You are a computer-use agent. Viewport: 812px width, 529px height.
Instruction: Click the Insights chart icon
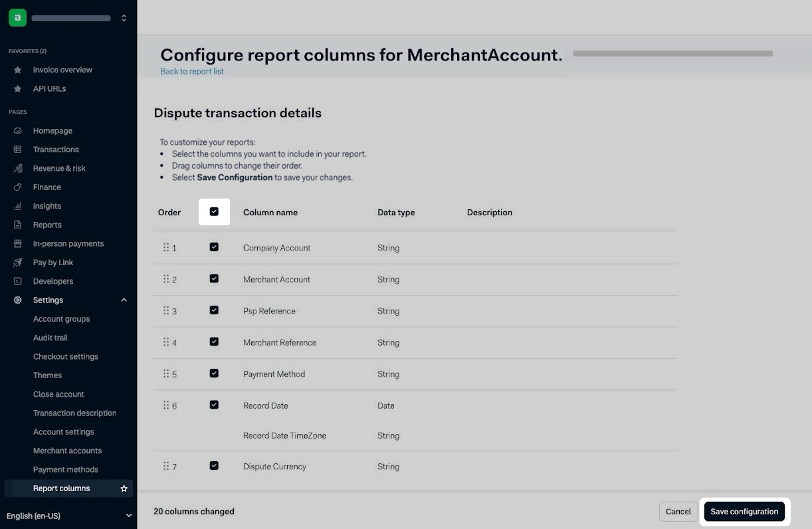pos(18,206)
